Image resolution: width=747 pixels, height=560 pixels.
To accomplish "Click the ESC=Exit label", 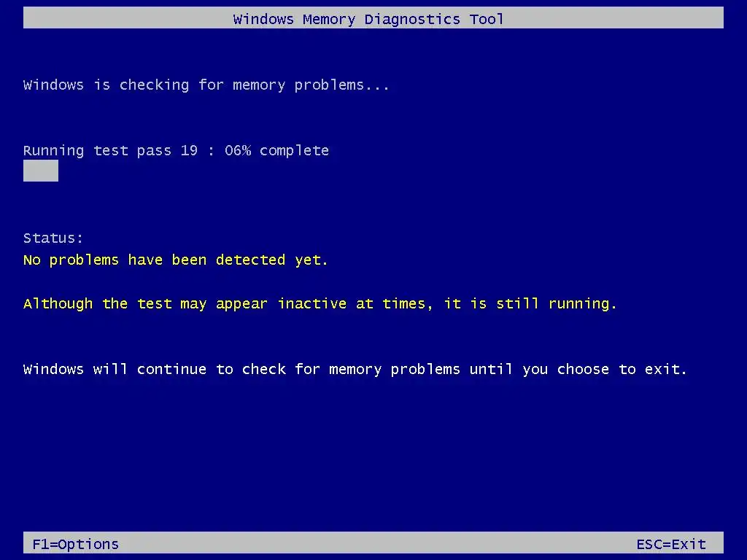I will [671, 544].
